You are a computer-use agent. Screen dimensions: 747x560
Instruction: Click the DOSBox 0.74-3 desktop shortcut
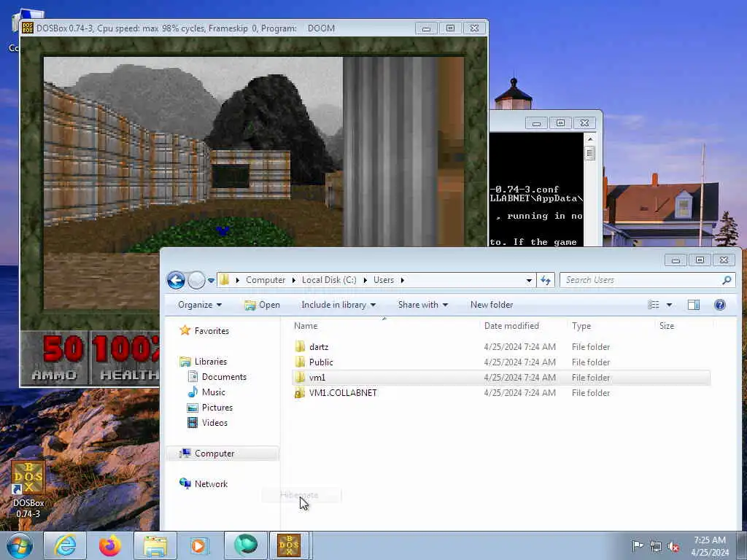pyautogui.click(x=28, y=489)
